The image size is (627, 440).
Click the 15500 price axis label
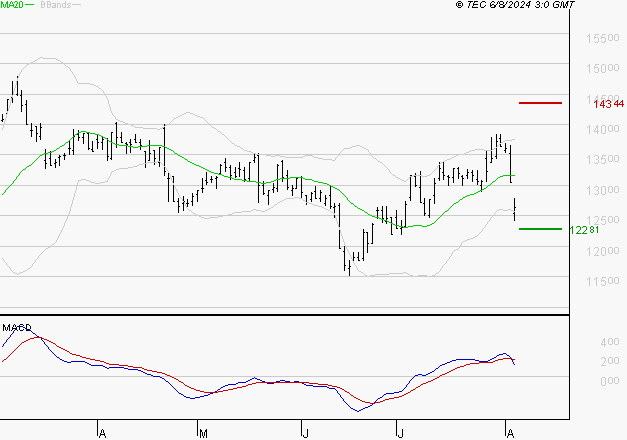pyautogui.click(x=603, y=38)
